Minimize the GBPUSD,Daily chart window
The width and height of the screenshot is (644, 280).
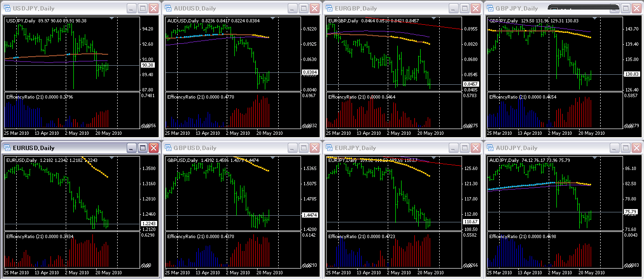click(x=293, y=148)
